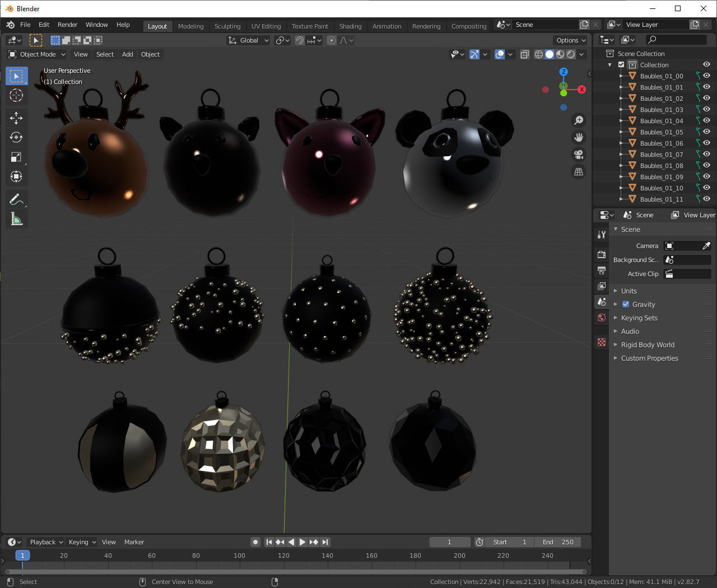Open the View Layer properties tab icon
The image size is (717, 588).
[602, 286]
